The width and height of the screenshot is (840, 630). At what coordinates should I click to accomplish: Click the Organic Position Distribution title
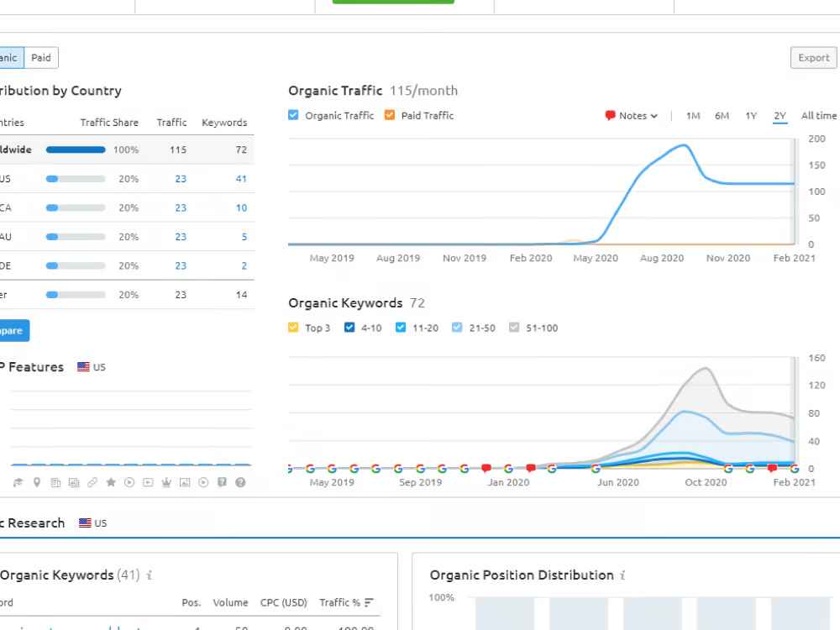pos(522,575)
